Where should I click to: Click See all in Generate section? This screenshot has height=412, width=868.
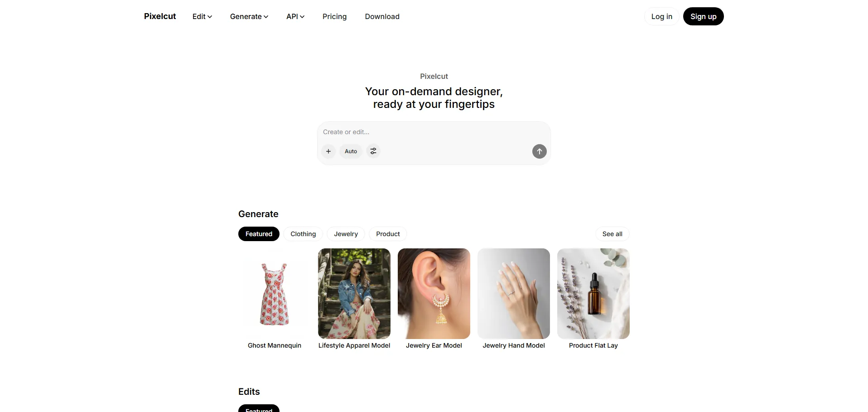(x=612, y=234)
